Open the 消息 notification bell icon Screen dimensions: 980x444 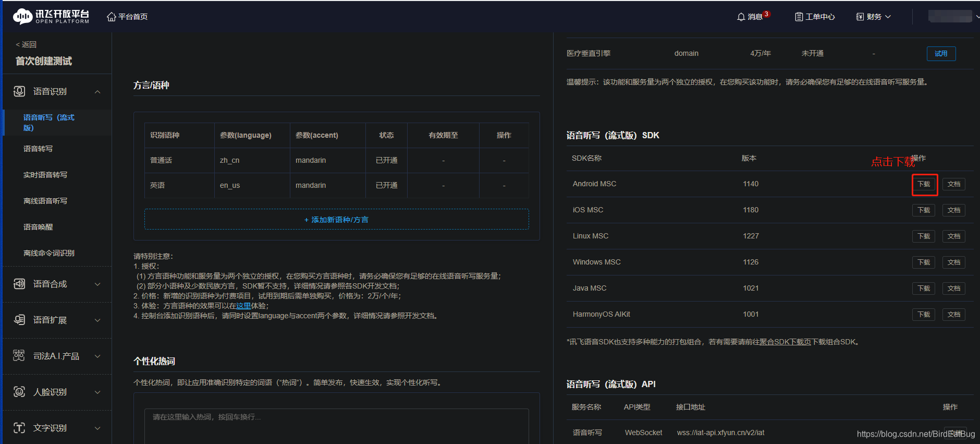tap(741, 17)
